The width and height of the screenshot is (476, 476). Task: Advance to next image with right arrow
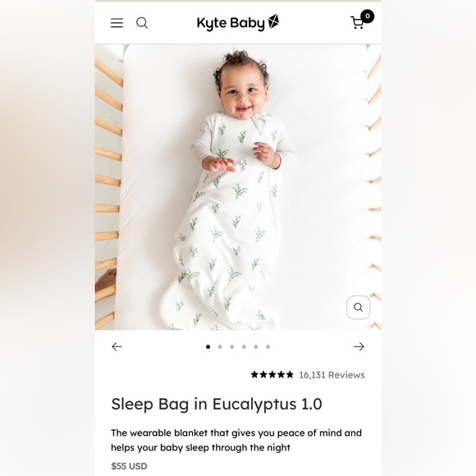[359, 346]
